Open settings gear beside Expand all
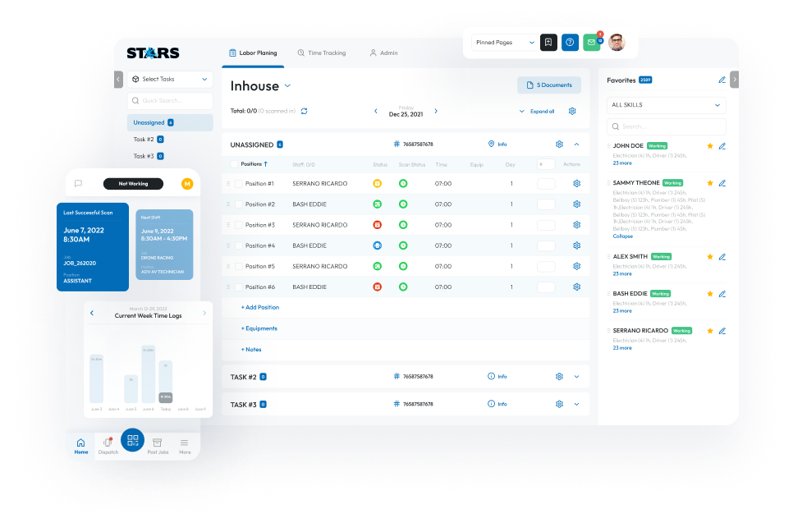 point(572,112)
